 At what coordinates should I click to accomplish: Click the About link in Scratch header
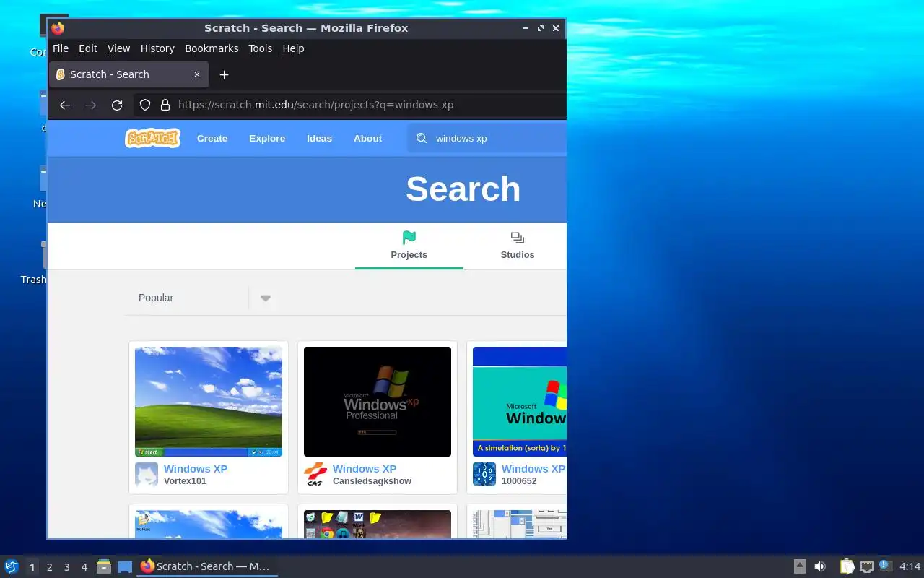coord(367,138)
